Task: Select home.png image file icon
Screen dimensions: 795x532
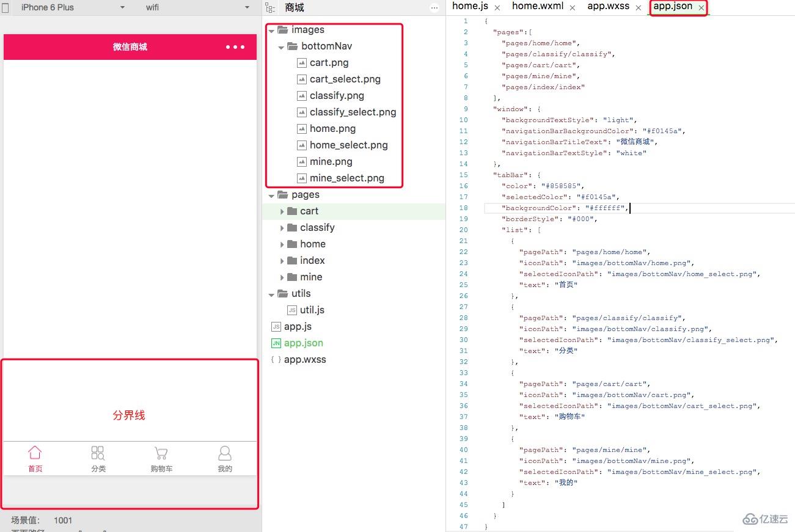Action: pyautogui.click(x=301, y=129)
